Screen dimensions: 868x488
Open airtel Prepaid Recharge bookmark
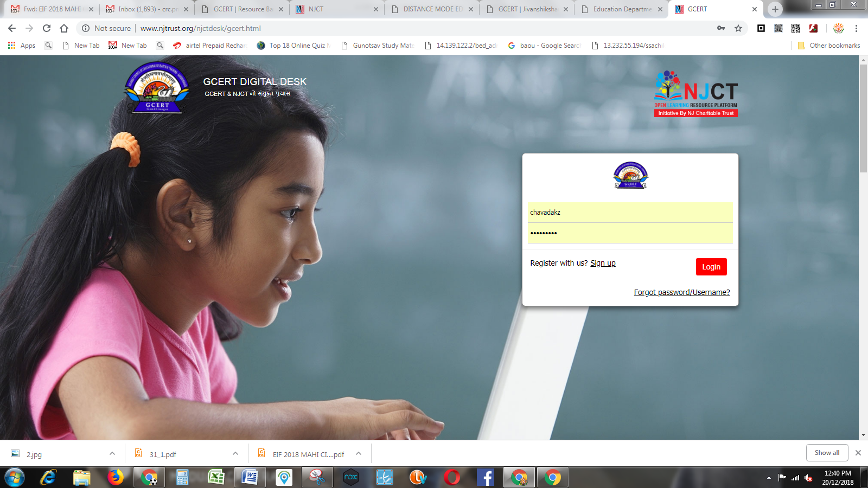(209, 46)
